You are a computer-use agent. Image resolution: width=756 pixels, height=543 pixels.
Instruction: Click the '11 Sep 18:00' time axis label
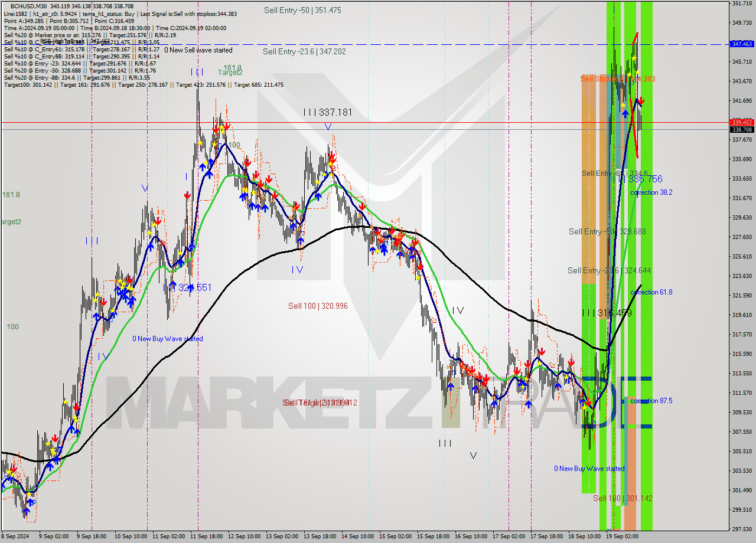[x=207, y=537]
